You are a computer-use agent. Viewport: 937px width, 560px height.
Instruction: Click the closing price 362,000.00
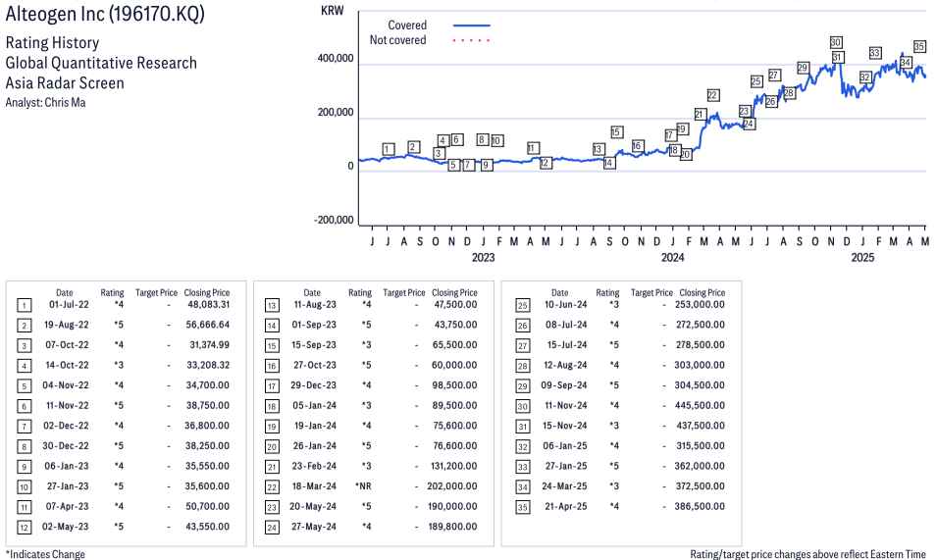700,466
